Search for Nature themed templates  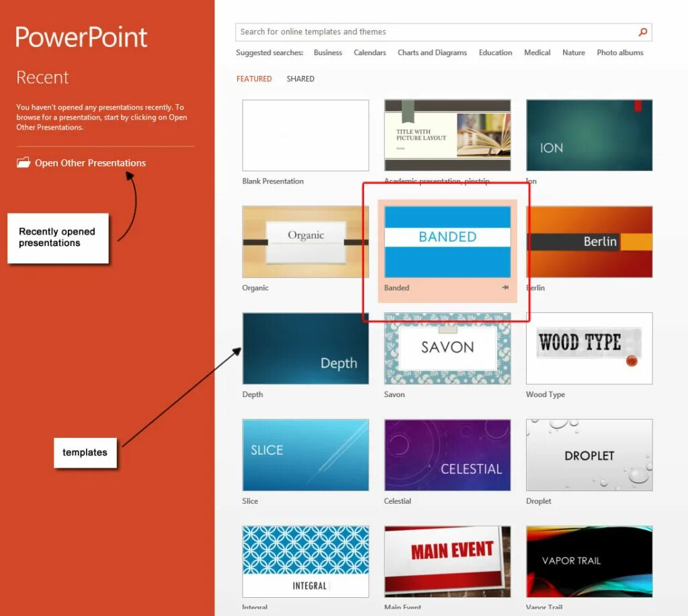tap(573, 52)
